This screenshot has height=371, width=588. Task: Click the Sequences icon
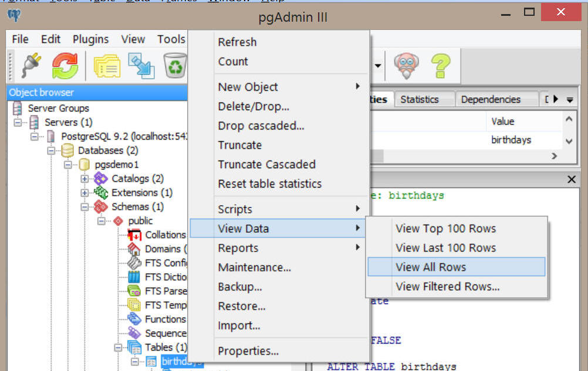pos(134,333)
